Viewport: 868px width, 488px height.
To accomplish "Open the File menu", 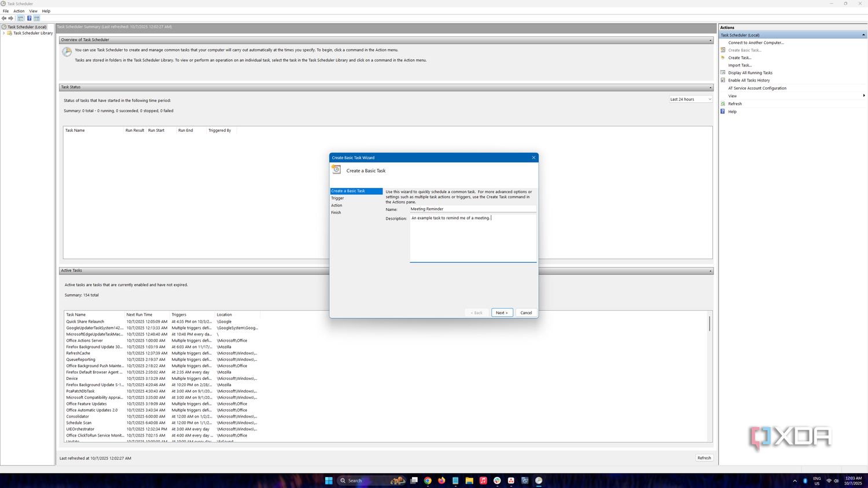I will 6,11.
